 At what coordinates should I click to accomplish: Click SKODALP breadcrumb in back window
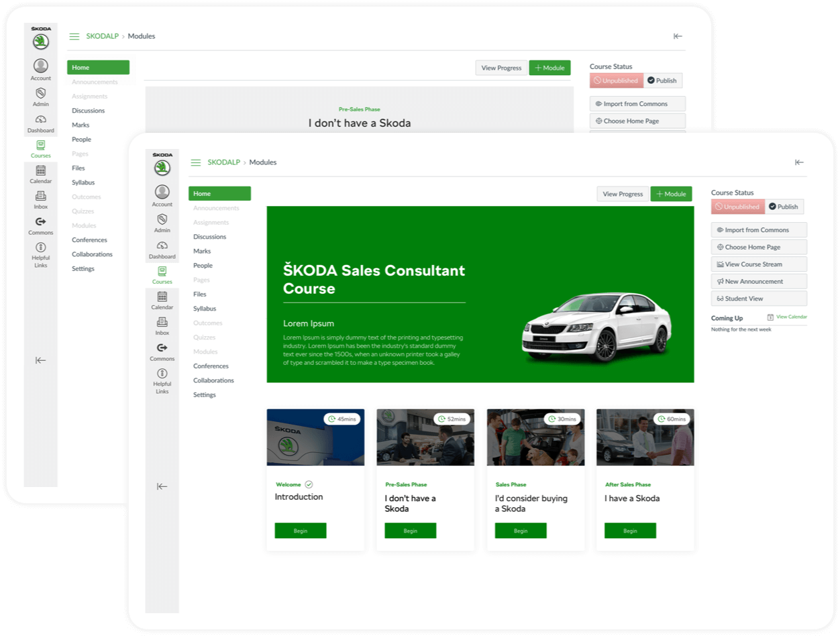(x=102, y=36)
